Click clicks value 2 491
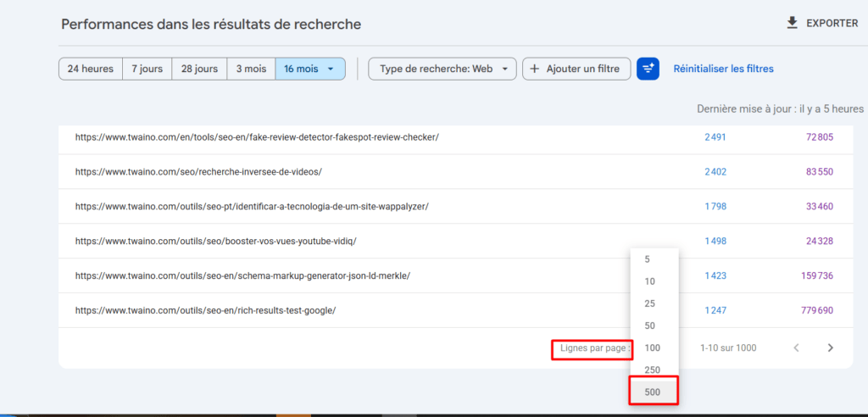The height and width of the screenshot is (417, 868). (715, 137)
